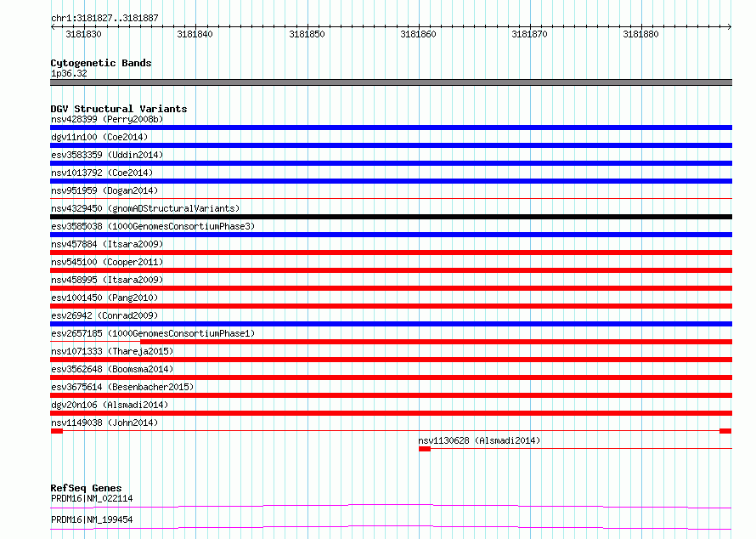Image resolution: width=756 pixels, height=539 pixels.
Task: Click ruler position 3181830
Action: 83,34
